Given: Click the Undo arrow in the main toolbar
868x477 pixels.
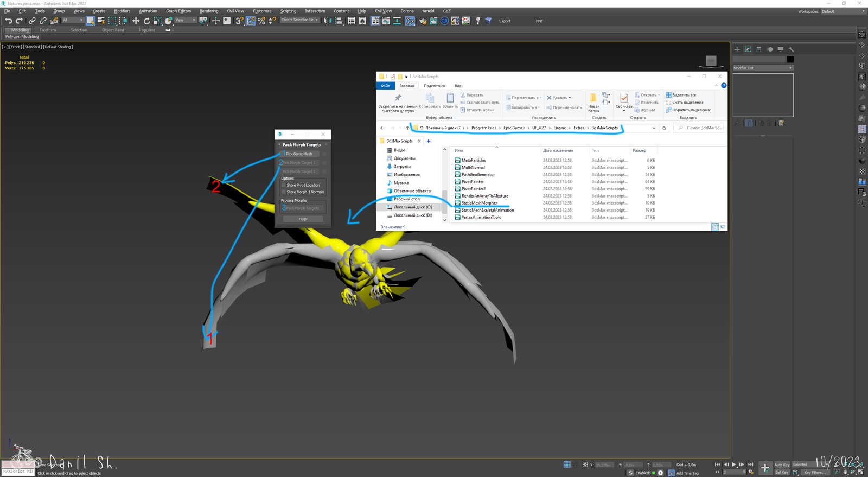Looking at the screenshot, I should (8, 21).
